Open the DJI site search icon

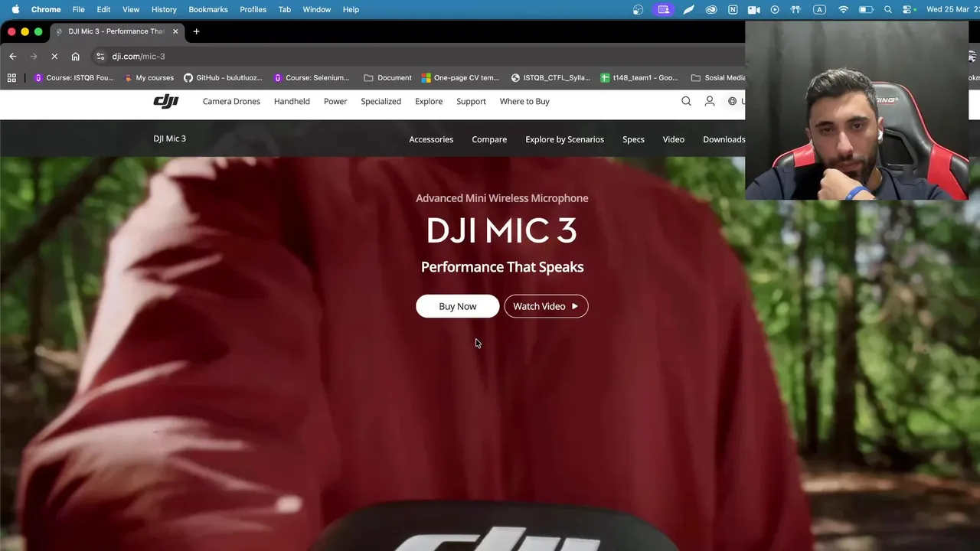coord(686,101)
